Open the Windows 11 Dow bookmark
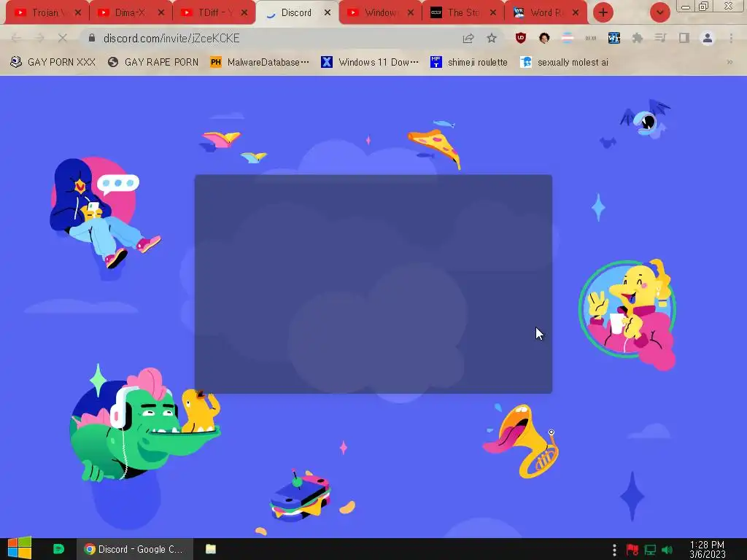The width and height of the screenshot is (747, 560). 370,62
